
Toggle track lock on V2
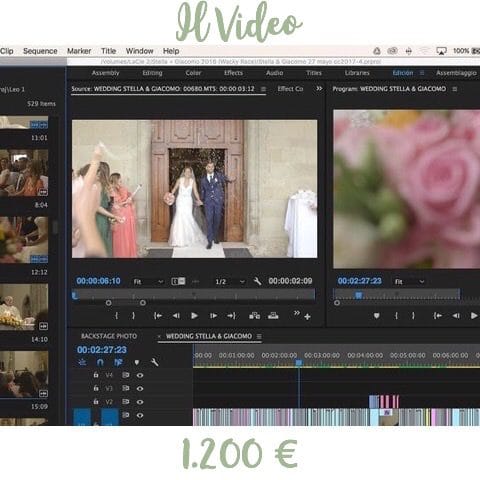96,402
